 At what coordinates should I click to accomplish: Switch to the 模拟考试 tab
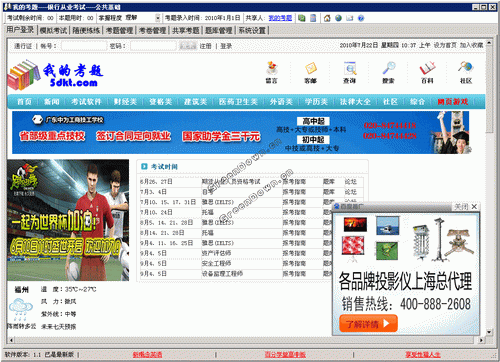pyautogui.click(x=53, y=30)
